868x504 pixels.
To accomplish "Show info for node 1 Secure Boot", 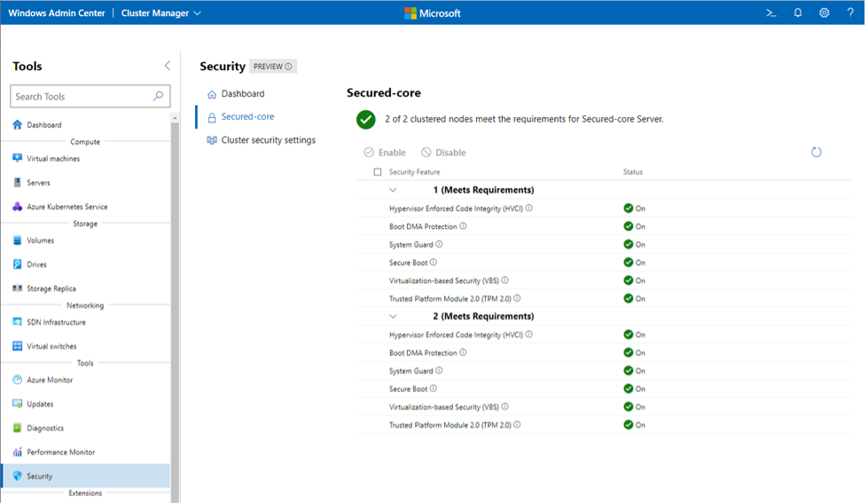I will (x=434, y=262).
